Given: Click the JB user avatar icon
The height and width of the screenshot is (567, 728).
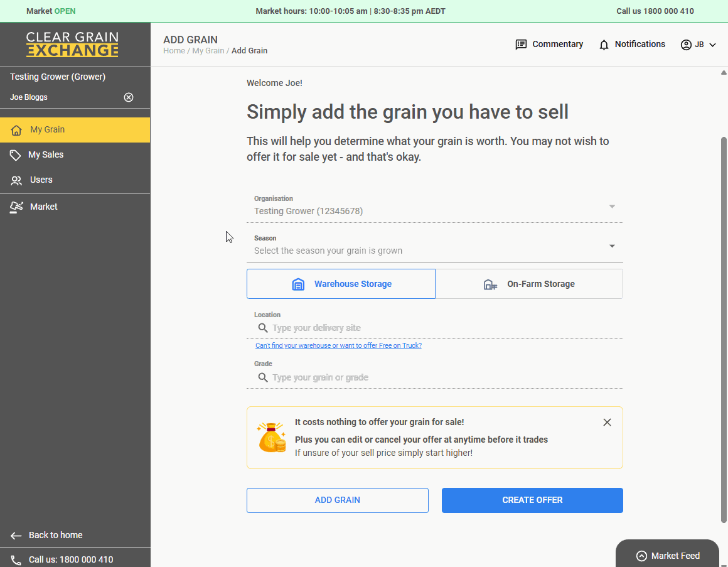Looking at the screenshot, I should tap(686, 45).
